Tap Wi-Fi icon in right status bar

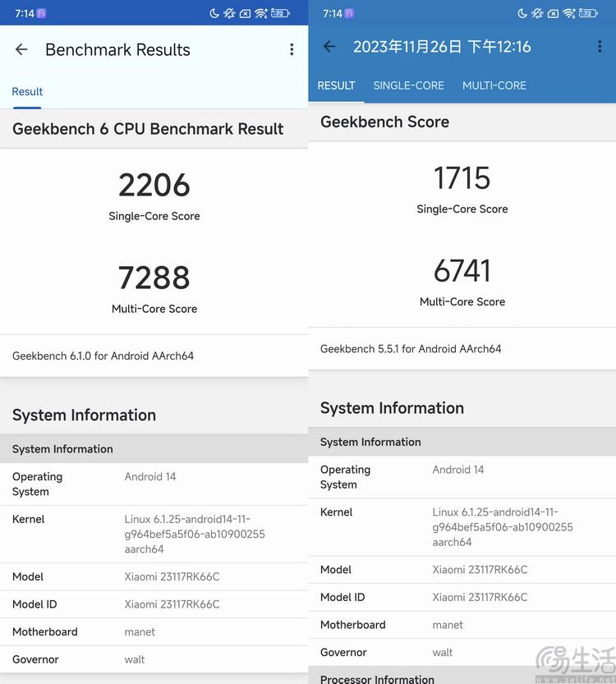click(x=569, y=13)
